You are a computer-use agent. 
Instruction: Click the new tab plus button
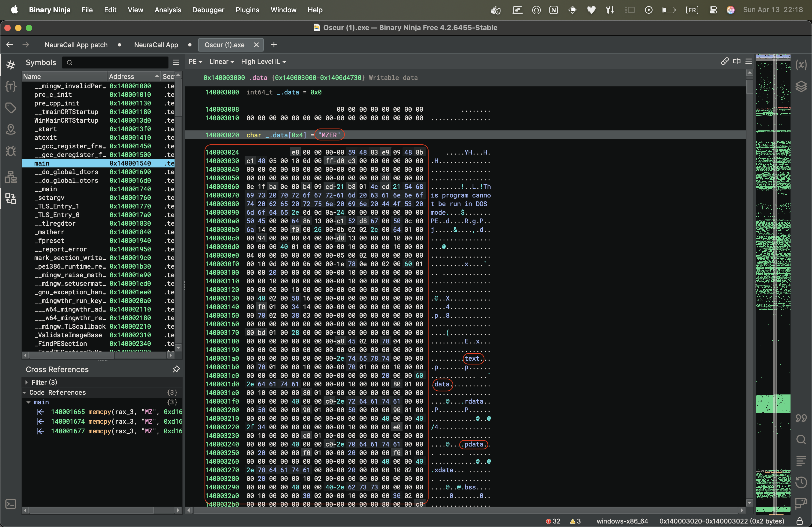274,45
